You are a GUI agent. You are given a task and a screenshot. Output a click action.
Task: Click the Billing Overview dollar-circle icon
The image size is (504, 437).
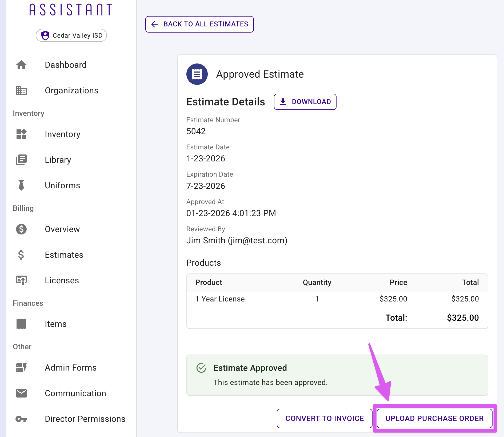[21, 229]
